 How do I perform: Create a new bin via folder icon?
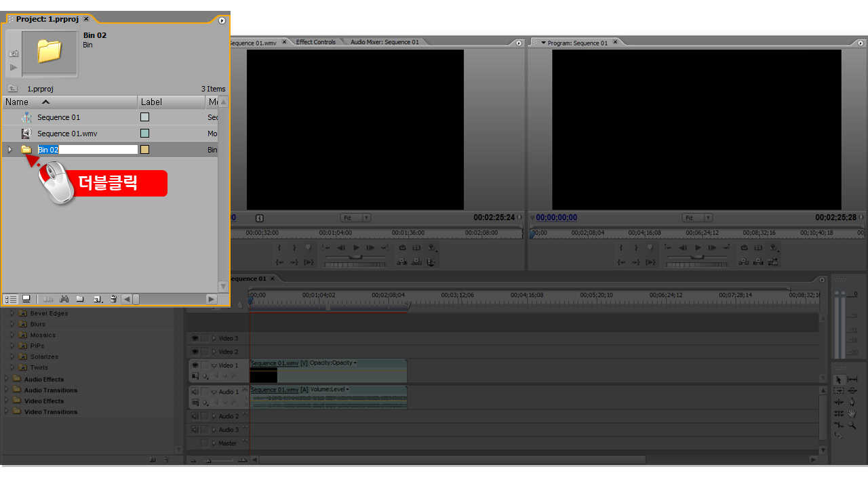pos(80,299)
